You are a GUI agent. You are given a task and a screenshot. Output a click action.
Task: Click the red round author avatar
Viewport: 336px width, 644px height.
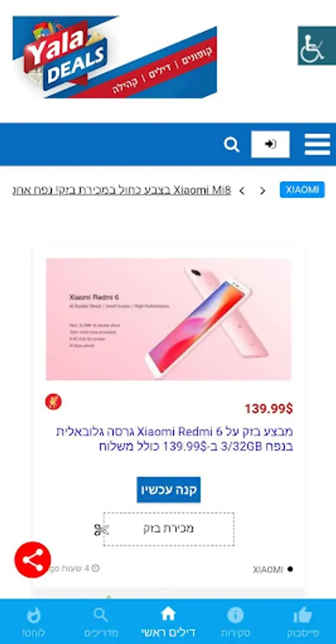(54, 401)
